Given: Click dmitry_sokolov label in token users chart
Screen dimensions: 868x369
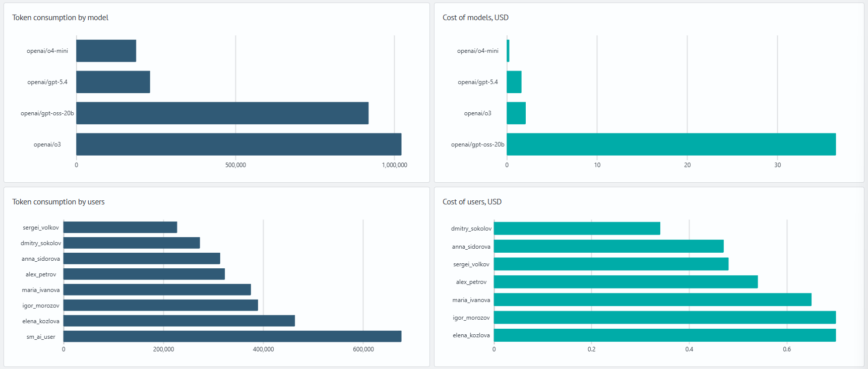Looking at the screenshot, I should point(41,243).
